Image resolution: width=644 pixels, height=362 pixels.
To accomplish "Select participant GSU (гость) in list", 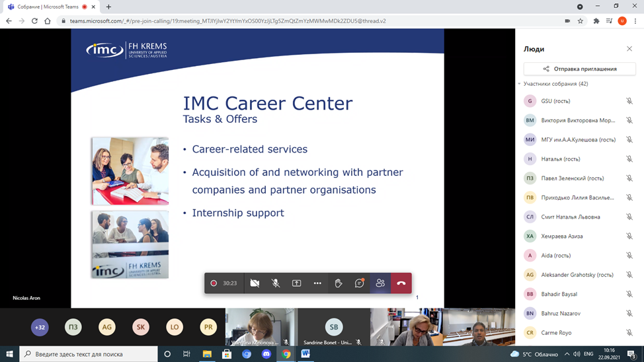I will (579, 101).
